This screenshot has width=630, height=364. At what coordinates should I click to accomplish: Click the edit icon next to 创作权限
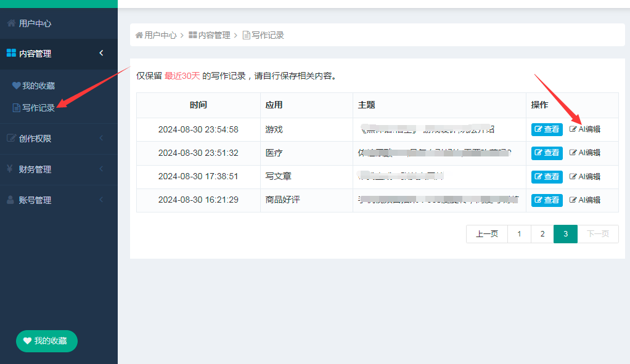[11, 139]
